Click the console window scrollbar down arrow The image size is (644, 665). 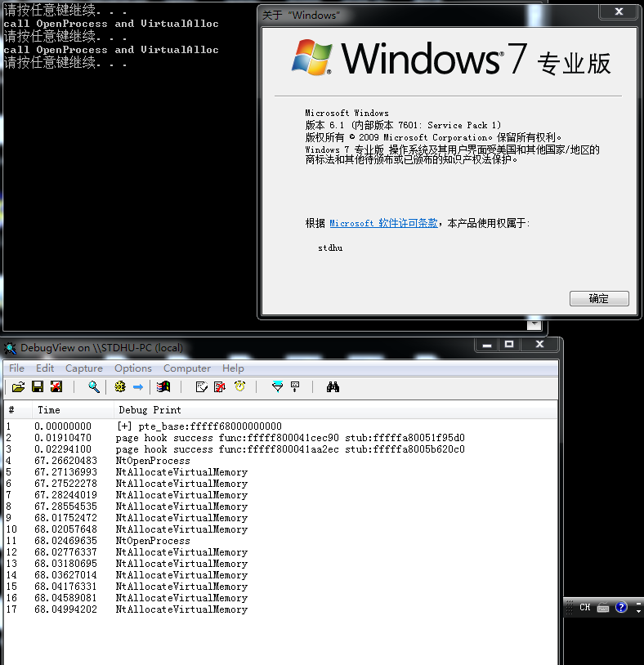click(534, 324)
